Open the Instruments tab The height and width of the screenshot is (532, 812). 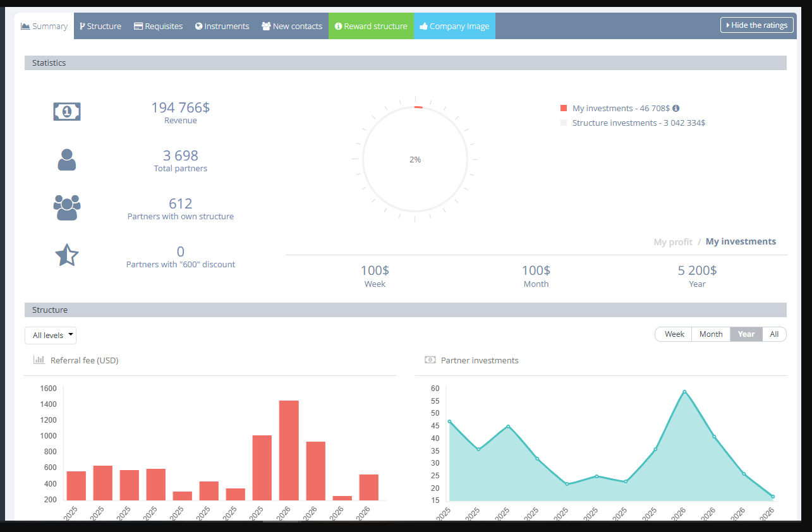(222, 26)
